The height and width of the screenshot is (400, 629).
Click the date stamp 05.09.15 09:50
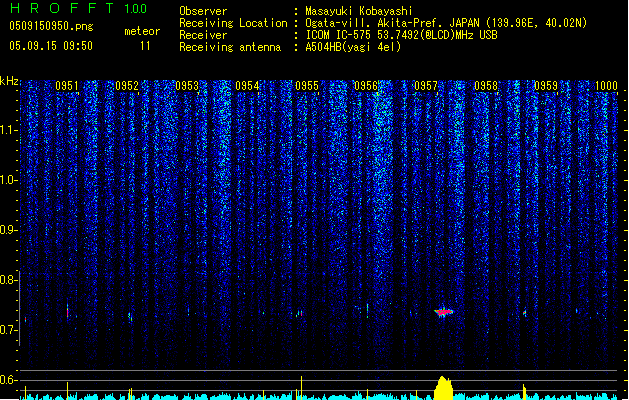point(51,46)
